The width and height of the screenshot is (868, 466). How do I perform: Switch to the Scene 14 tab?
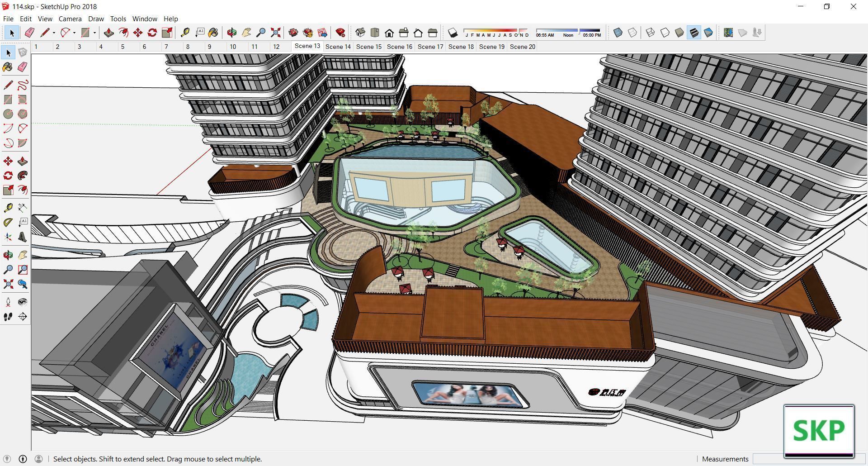click(x=338, y=47)
